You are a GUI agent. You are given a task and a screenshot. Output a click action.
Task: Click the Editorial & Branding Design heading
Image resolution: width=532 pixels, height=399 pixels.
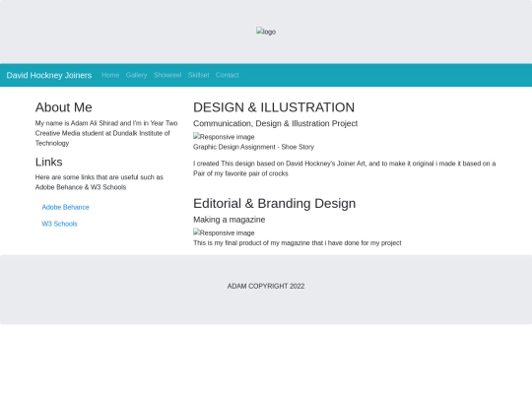click(275, 203)
